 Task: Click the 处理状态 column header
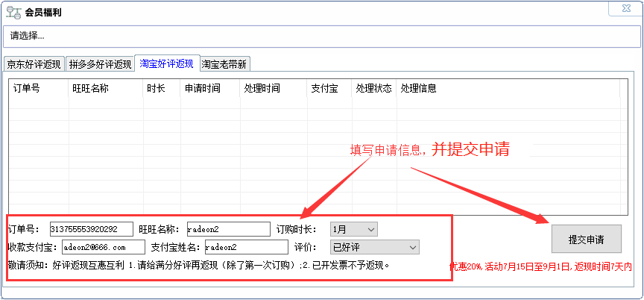pyautogui.click(x=373, y=88)
